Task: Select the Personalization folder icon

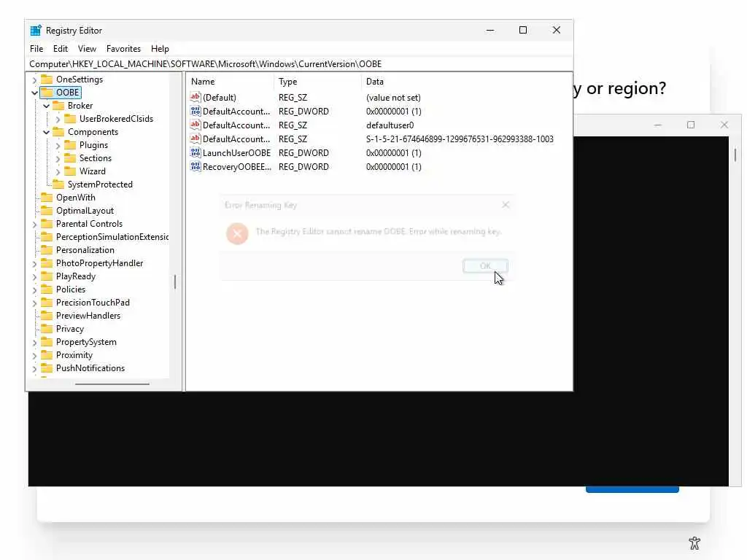Action: click(x=47, y=249)
